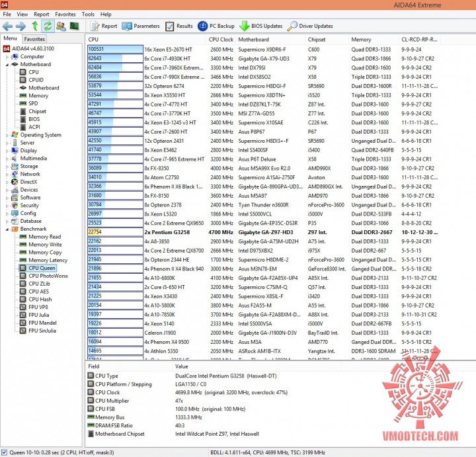Go up one level with green arrow
This screenshot has height=457, width=476.
tap(35, 26)
